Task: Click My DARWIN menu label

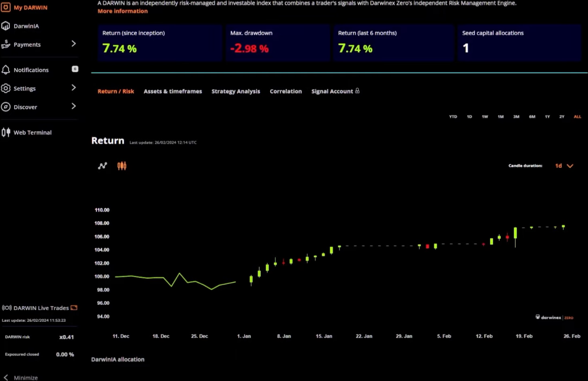Action: pos(31,7)
